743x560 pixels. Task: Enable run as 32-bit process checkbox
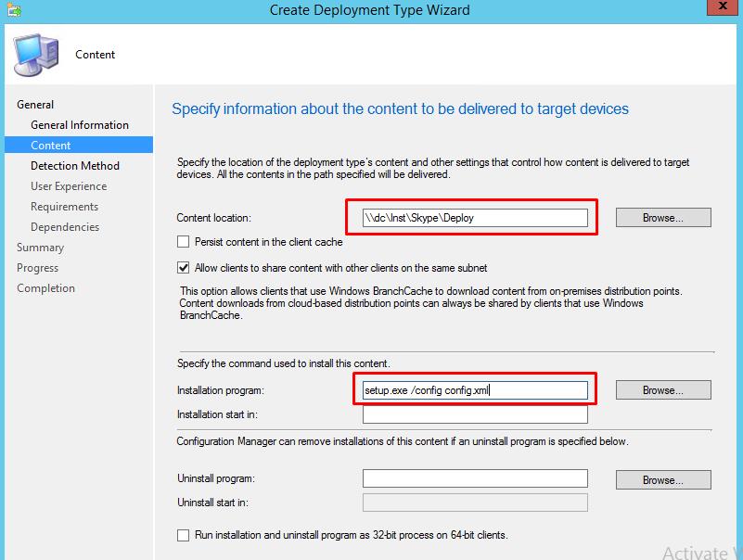tap(184, 535)
